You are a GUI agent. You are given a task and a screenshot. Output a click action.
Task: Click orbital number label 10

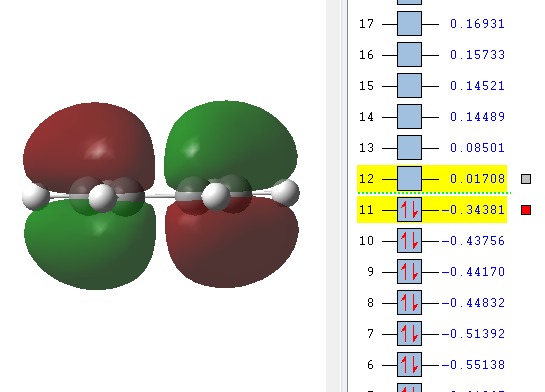click(x=366, y=240)
